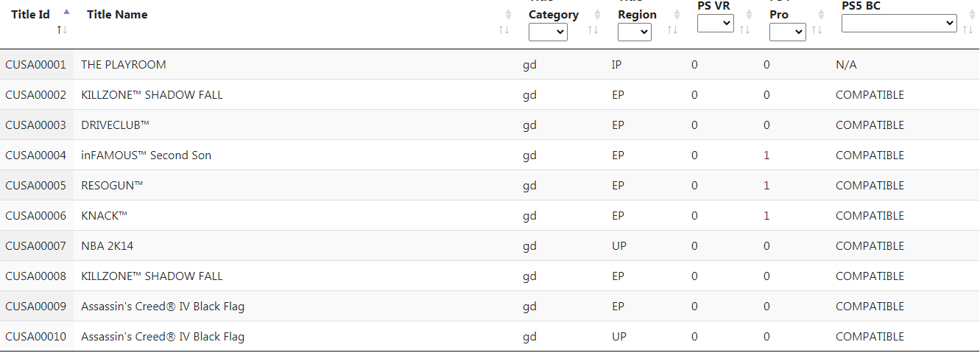Viewport: 980px width, 353px height.
Task: Click the sort arrows beside PS VR dropdown
Action: click(x=744, y=29)
